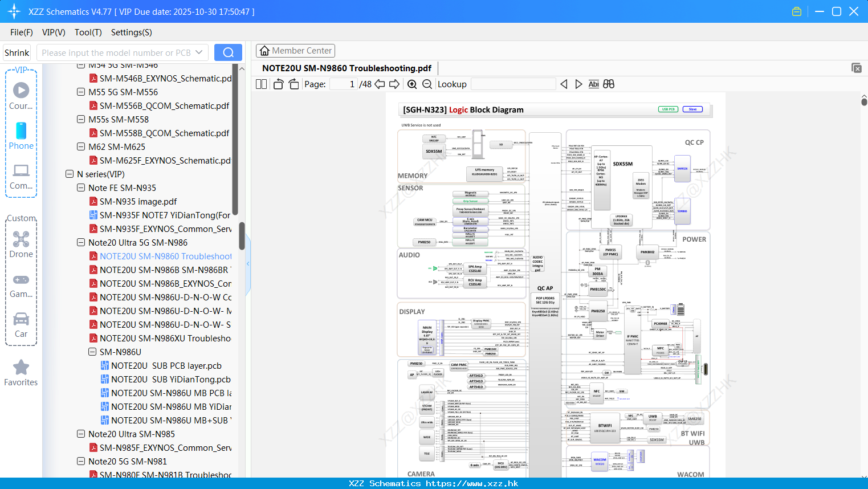Open the Car category

[x=21, y=319]
